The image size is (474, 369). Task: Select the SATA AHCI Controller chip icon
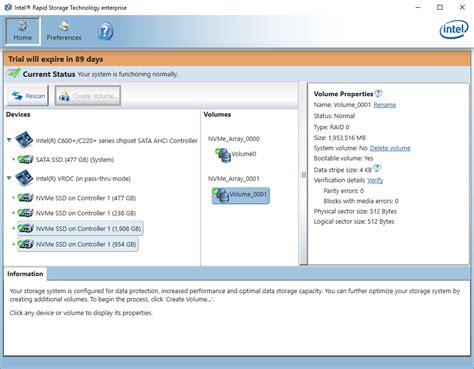24,140
